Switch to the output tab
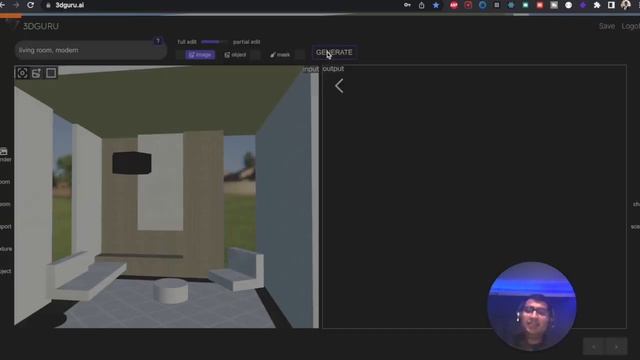 [x=333, y=69]
